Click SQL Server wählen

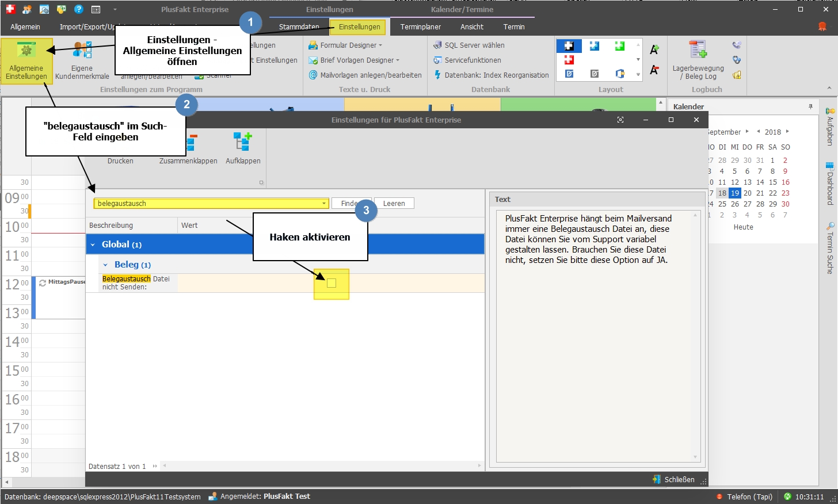tap(469, 45)
